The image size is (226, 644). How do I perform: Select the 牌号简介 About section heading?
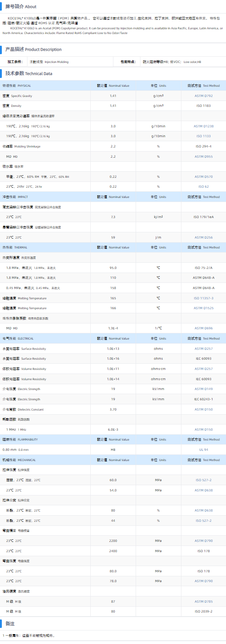(21, 7)
